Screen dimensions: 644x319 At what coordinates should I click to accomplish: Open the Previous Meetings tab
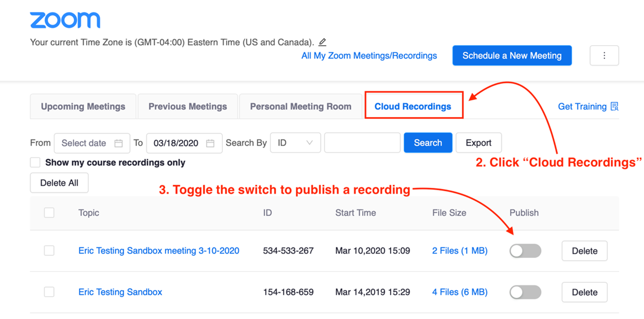pos(187,106)
